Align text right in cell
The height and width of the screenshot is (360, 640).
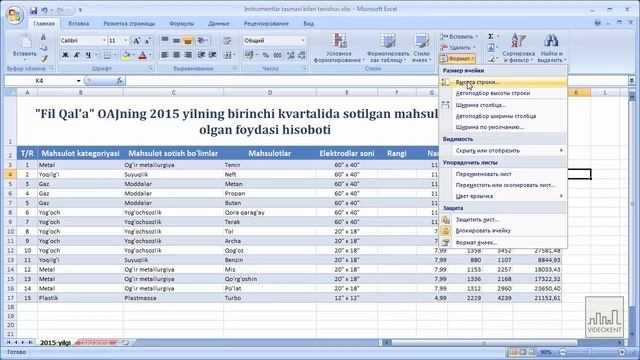tap(188, 55)
